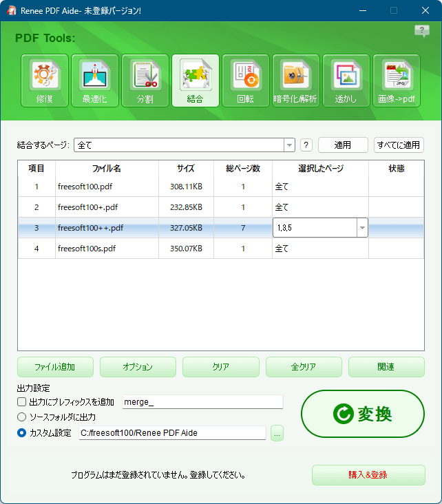Browse output folder with the ... button
442x504 pixels.
(x=277, y=433)
